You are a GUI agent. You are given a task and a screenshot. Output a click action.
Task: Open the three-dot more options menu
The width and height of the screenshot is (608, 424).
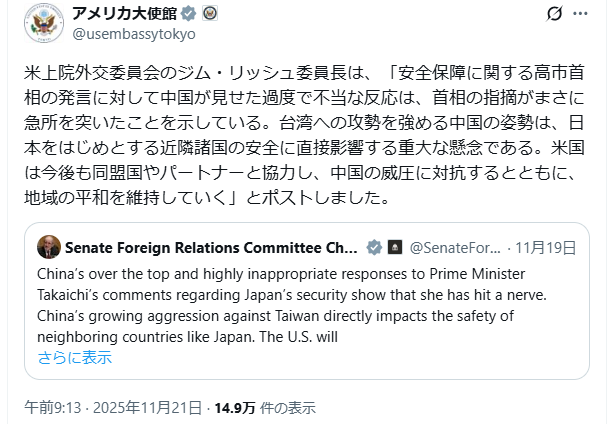[x=583, y=14]
